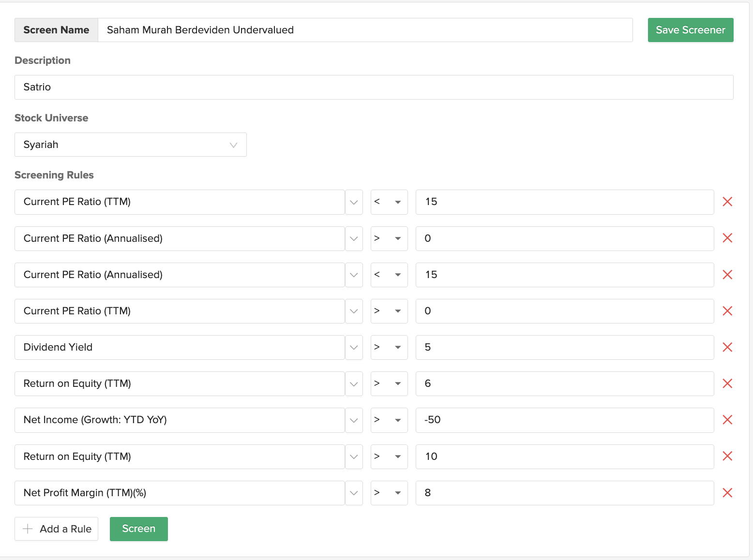753x560 pixels.
Task: Focus the Screen Name text field
Action: click(x=365, y=30)
